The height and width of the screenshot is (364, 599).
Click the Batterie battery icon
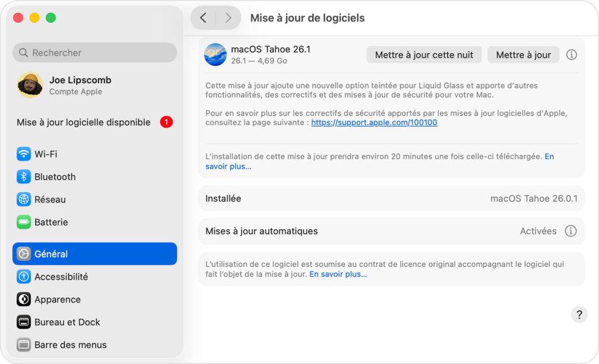point(23,223)
